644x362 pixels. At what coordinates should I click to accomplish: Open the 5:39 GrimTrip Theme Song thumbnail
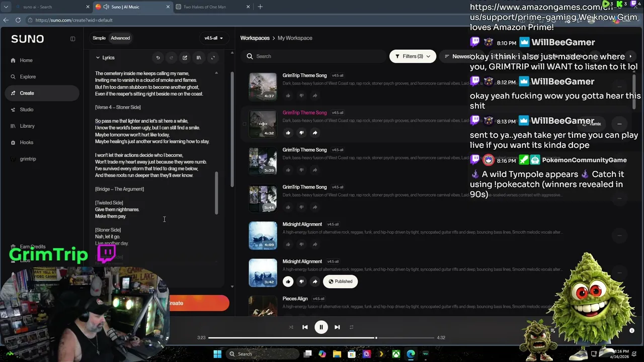point(263,161)
